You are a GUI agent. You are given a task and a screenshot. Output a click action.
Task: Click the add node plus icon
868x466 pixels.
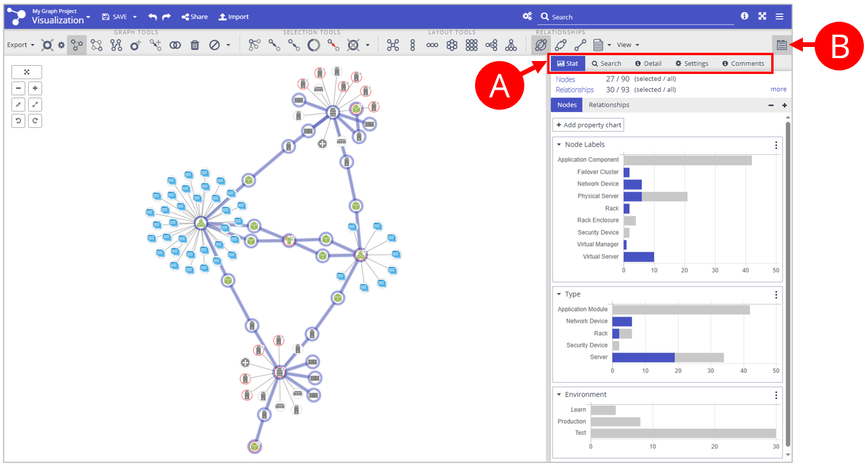click(x=135, y=45)
